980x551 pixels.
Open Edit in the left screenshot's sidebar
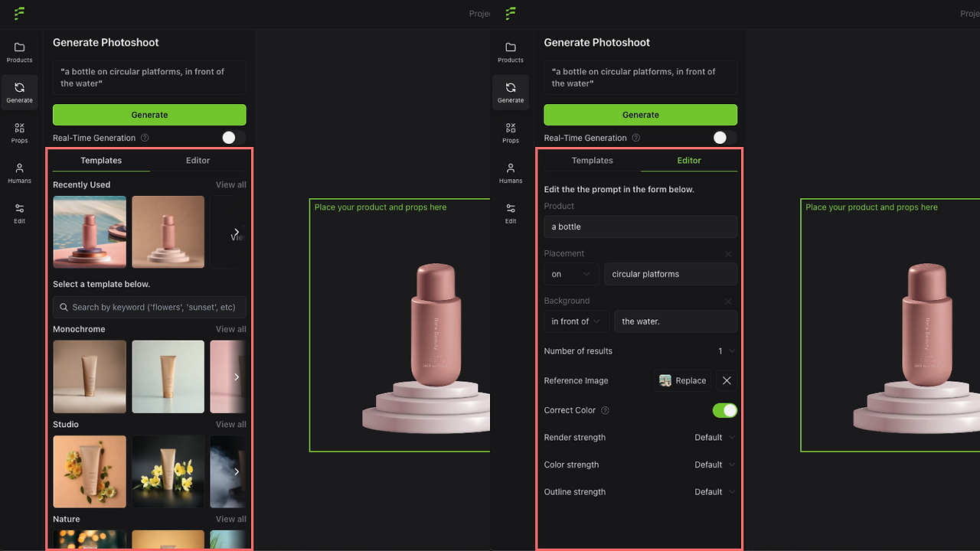click(x=19, y=214)
